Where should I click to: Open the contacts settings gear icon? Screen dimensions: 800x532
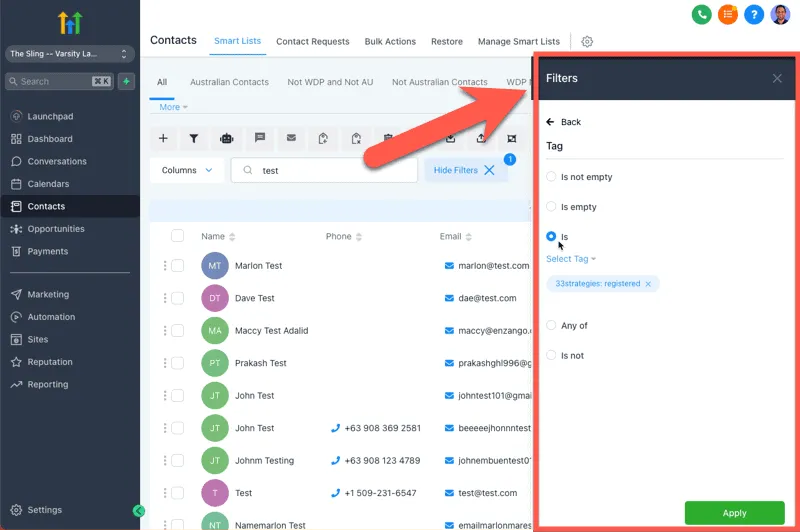point(587,41)
